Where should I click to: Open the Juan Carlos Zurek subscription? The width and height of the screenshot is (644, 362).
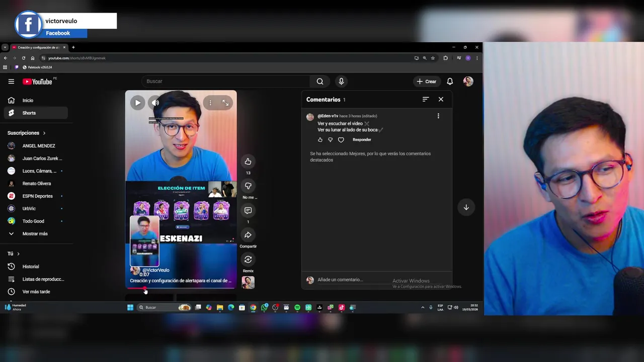[x=35, y=158]
